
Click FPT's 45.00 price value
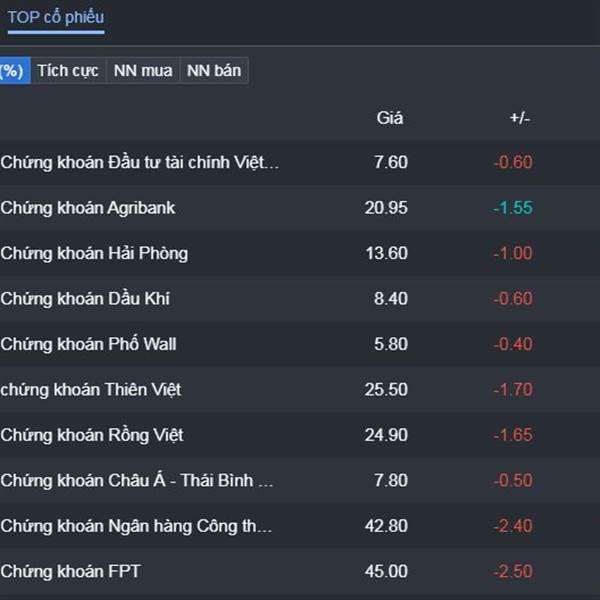(x=386, y=571)
